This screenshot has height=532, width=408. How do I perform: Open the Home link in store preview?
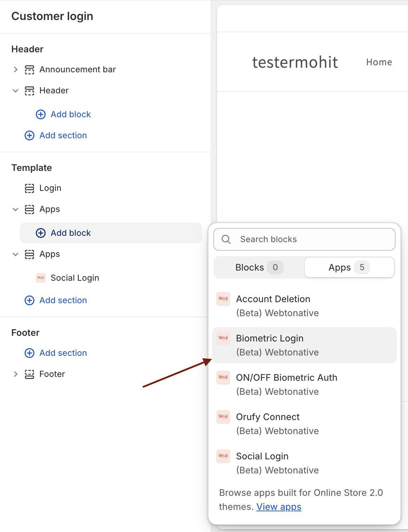tap(379, 62)
